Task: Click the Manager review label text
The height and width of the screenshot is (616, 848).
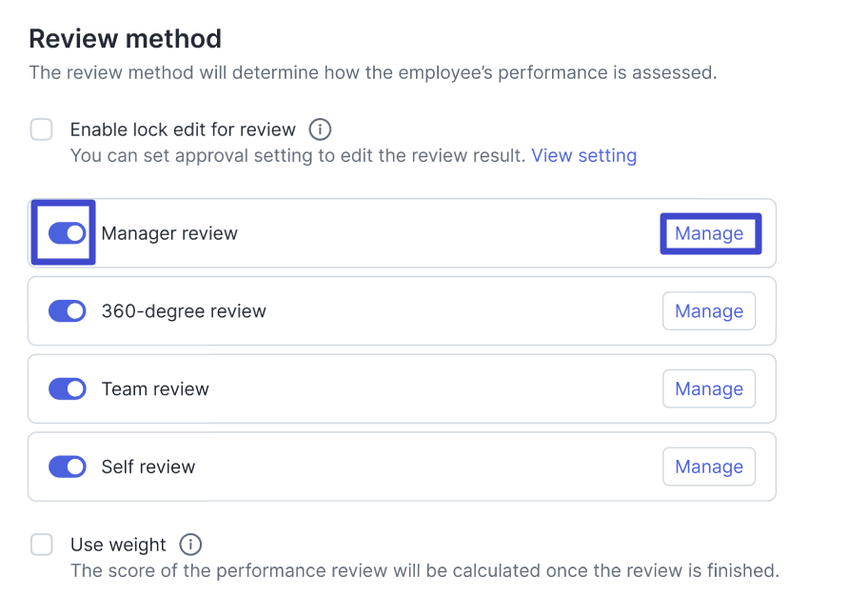Action: coord(169,233)
